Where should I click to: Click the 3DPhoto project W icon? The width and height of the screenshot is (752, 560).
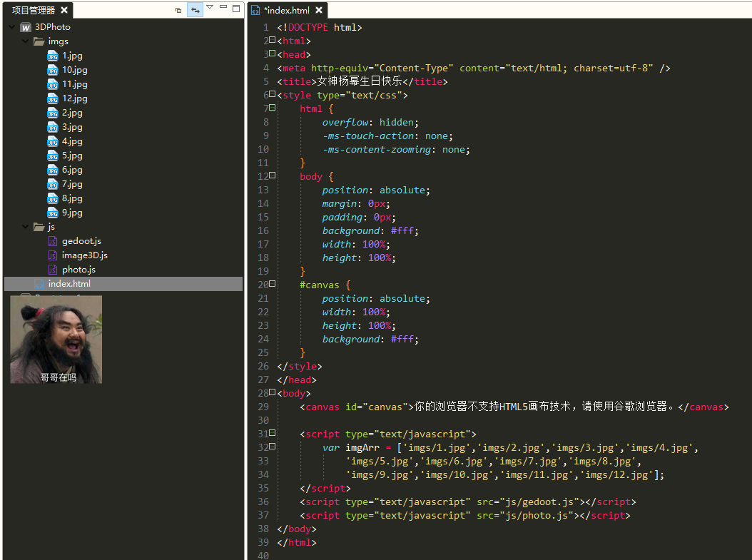point(26,27)
